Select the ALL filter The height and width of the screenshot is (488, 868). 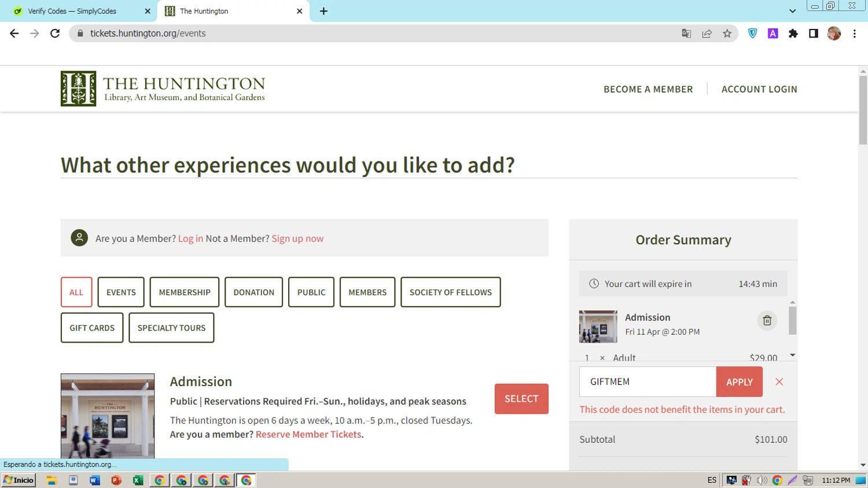(x=76, y=292)
